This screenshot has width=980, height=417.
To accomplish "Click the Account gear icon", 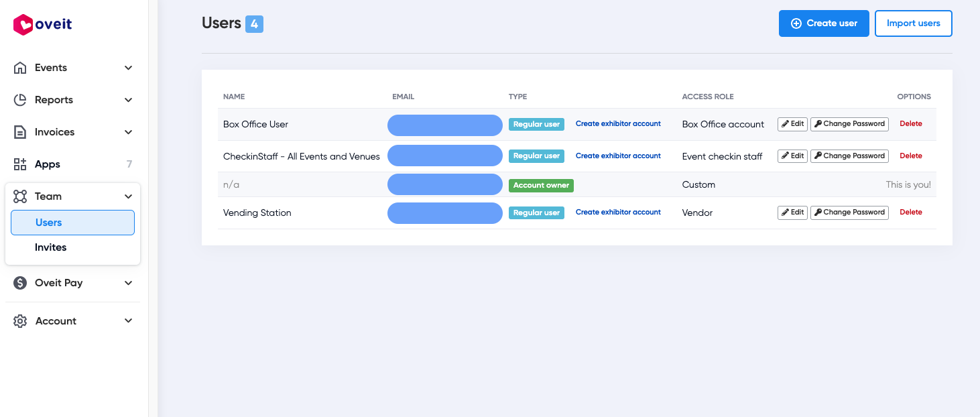I will pos(20,321).
